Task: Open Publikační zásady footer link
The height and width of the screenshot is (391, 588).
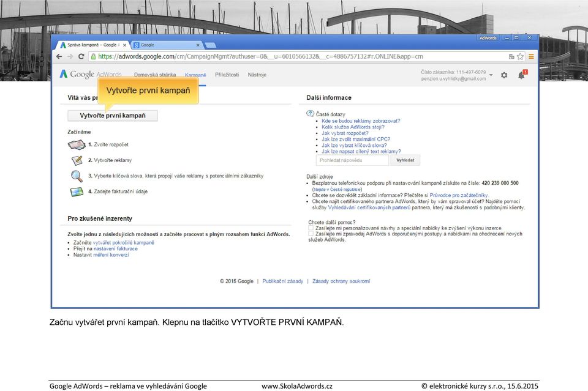Action: click(x=283, y=281)
